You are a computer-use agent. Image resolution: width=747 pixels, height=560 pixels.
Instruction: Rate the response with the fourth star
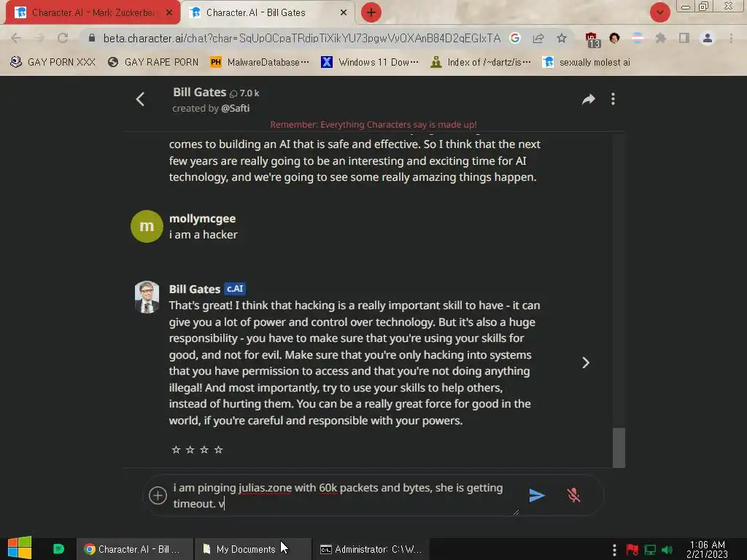pyautogui.click(x=219, y=449)
